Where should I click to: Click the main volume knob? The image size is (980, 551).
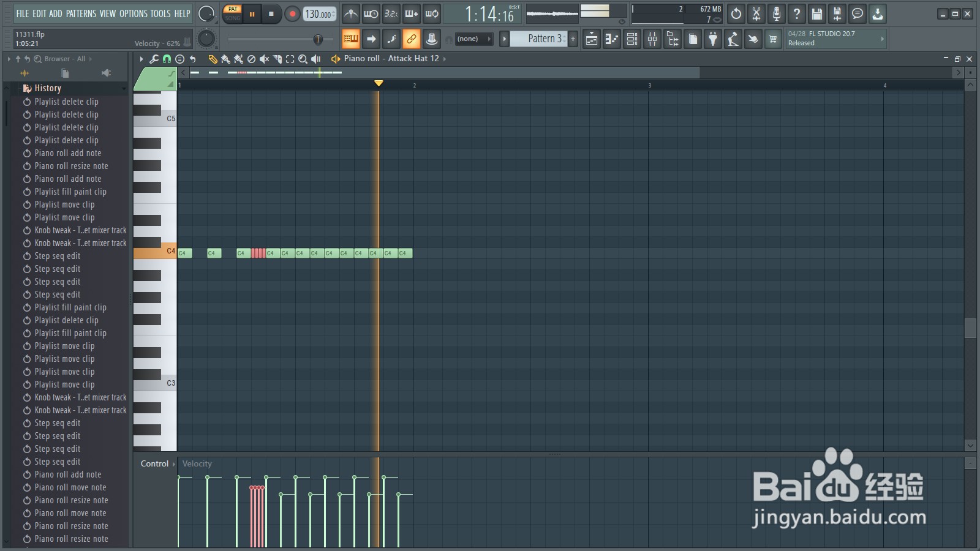click(x=207, y=13)
